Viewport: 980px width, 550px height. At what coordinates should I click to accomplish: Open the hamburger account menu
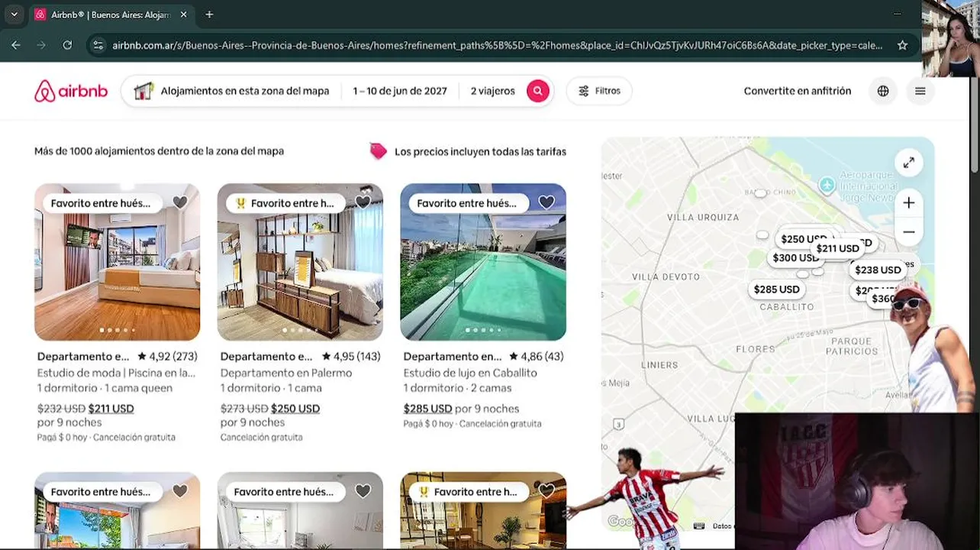920,91
